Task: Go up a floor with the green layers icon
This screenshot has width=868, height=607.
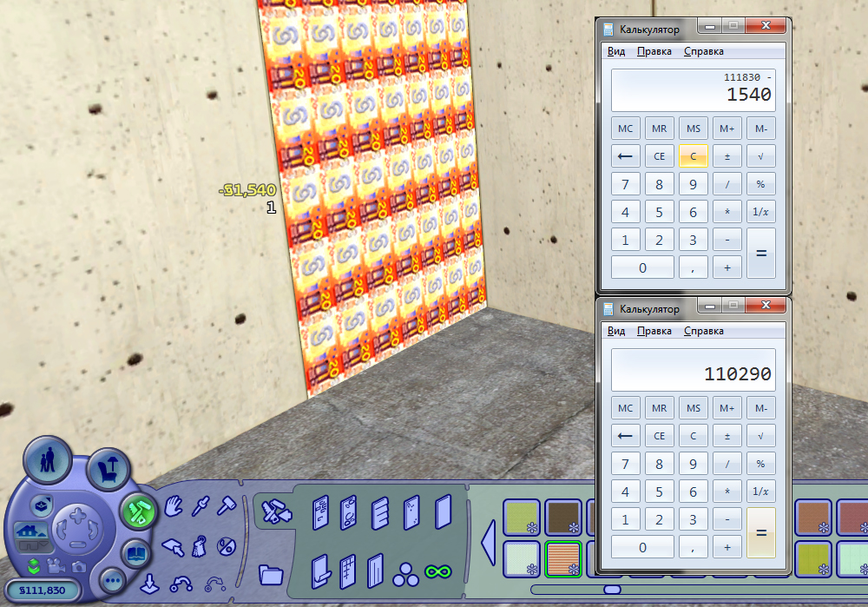Action: pos(34,565)
